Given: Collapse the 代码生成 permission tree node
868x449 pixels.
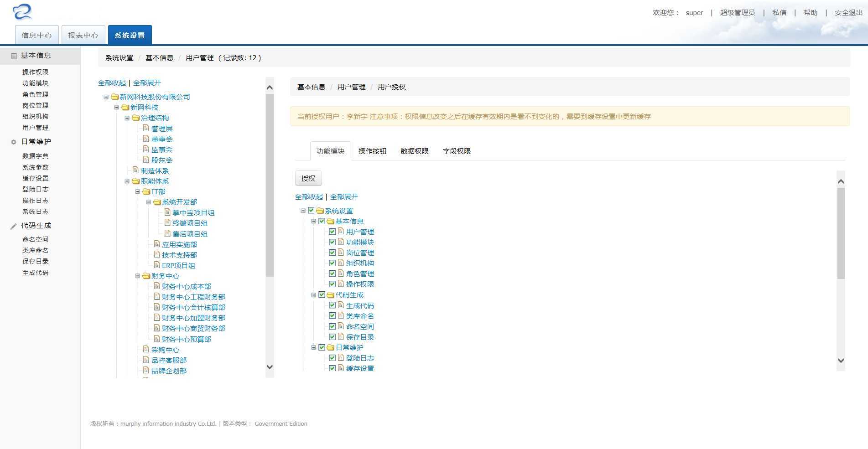Looking at the screenshot, I should (313, 295).
